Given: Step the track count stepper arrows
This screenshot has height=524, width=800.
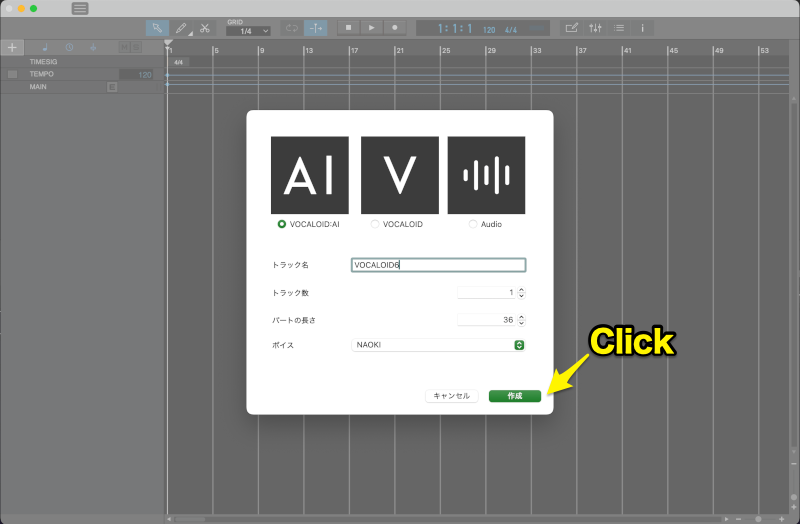Looking at the screenshot, I should pos(521,292).
